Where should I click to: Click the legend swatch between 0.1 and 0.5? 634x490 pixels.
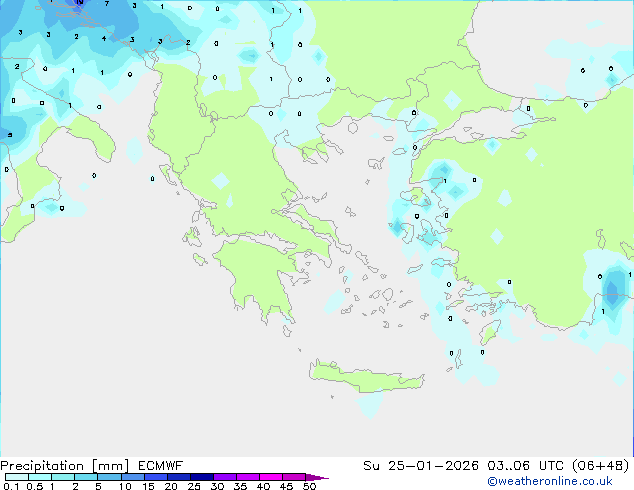pyautogui.click(x=17, y=477)
